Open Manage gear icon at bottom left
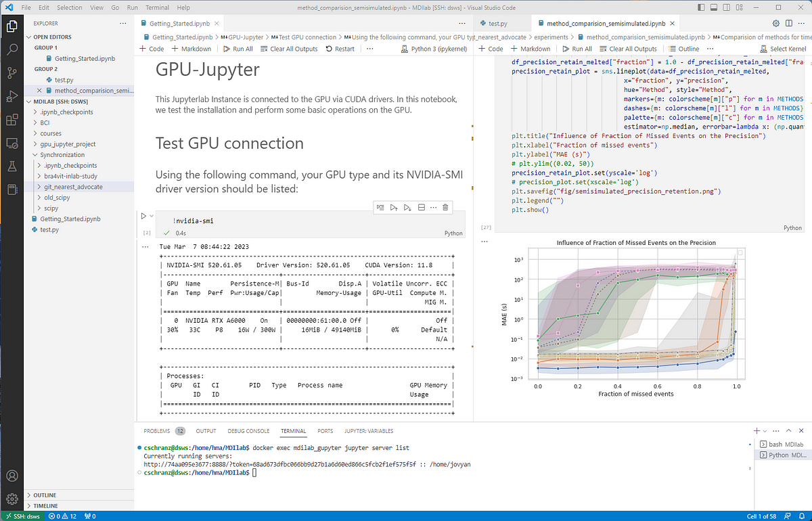This screenshot has width=812, height=521. (12, 499)
